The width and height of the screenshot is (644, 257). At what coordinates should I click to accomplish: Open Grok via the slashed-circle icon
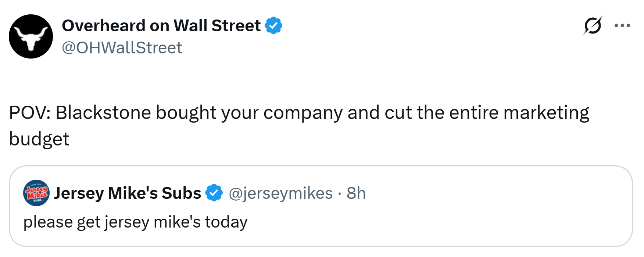[x=592, y=26]
